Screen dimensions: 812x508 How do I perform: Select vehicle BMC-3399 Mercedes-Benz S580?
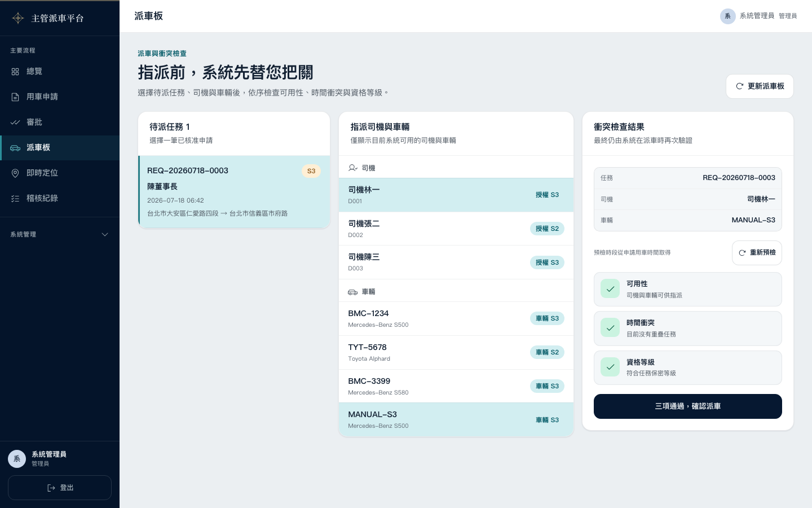click(456, 386)
